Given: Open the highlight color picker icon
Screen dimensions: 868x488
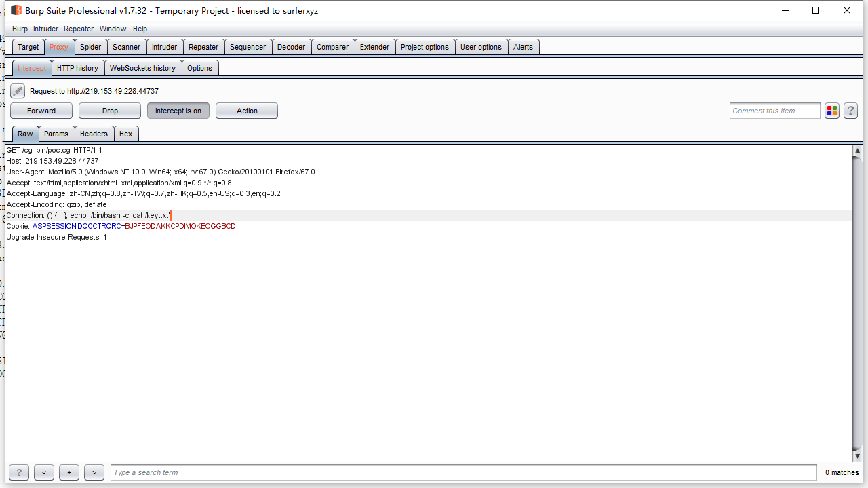Looking at the screenshot, I should 832,111.
